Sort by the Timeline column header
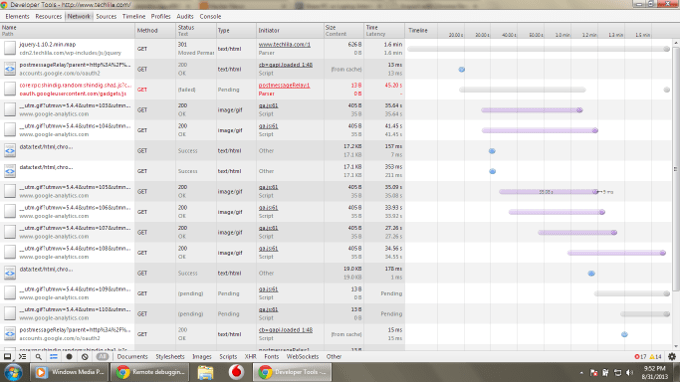Image resolution: width=680 pixels, height=382 pixels. (418, 30)
